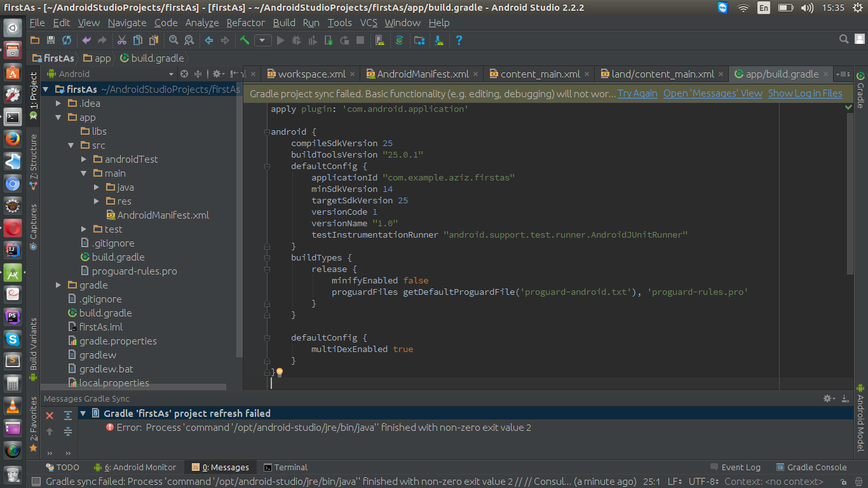Open the 6: Android Monitor tab
The width and height of the screenshot is (868, 488).
tap(135, 467)
